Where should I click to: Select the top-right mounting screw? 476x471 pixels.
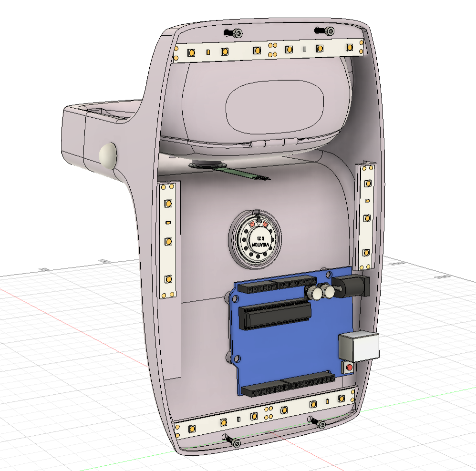coord(324,31)
